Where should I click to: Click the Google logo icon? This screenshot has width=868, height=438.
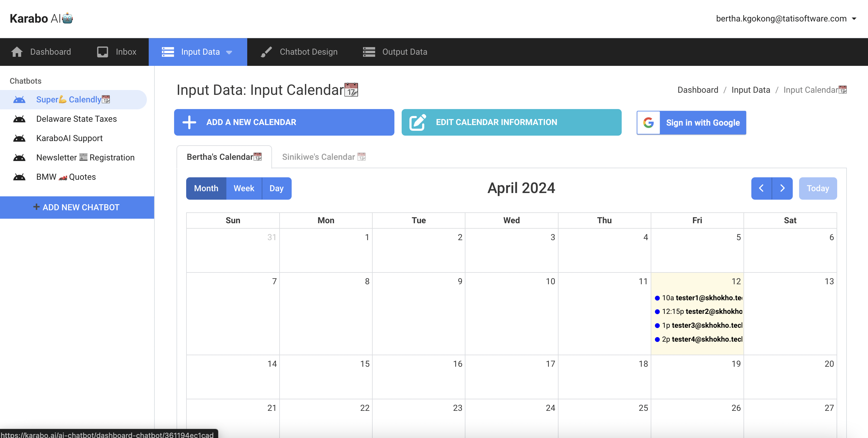pos(648,123)
